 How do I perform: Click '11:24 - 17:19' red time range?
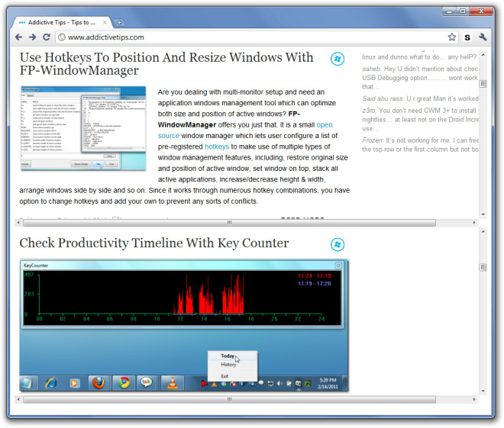point(314,276)
